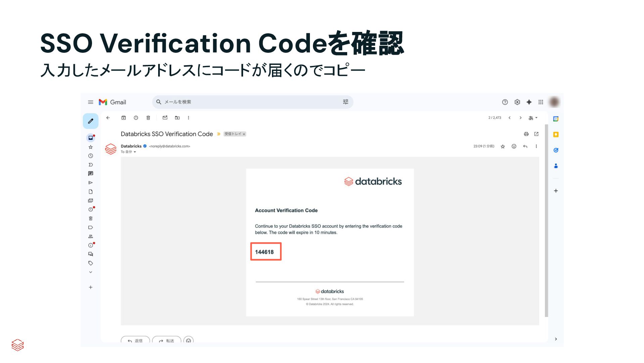Viewport: 644px width, 363px height.
Task: Create a new label plus icon
Action: coord(91,287)
